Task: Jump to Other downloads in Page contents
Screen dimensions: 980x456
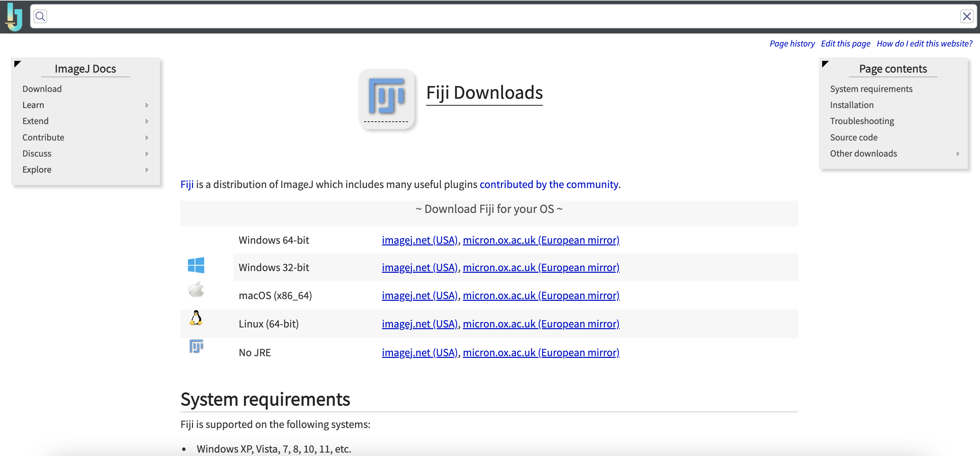Action: 863,153
